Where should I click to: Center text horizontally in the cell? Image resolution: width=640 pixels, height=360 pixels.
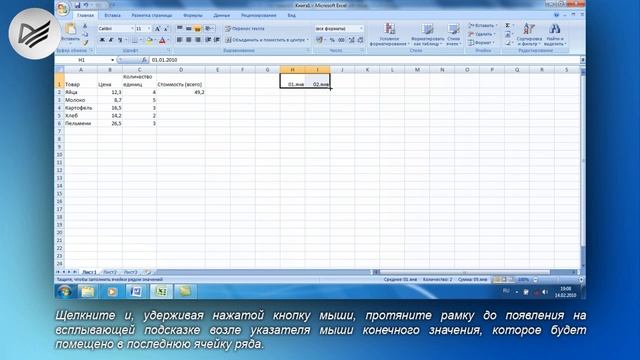(x=189, y=40)
